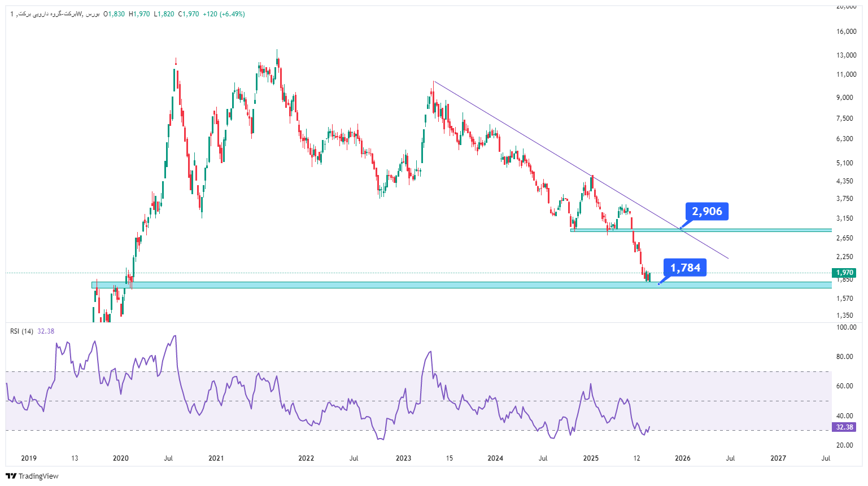The height and width of the screenshot is (486, 868).
Task: Click the 2021 time axis label
Action: click(216, 458)
